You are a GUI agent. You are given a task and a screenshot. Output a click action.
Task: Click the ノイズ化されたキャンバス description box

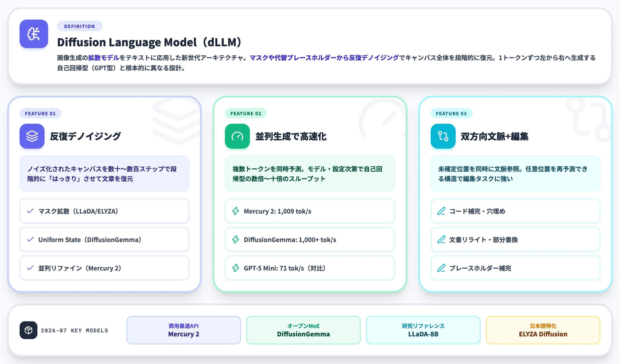(104, 174)
